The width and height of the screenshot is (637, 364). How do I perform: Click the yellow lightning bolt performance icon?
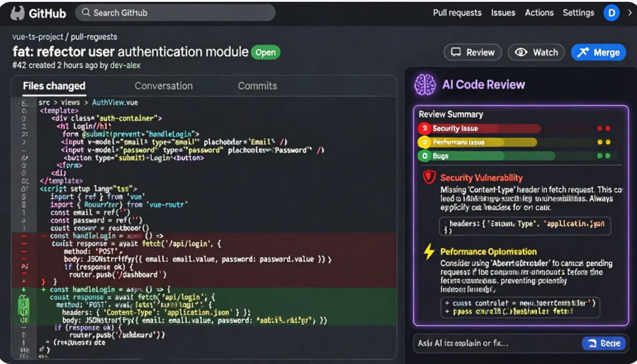point(429,251)
